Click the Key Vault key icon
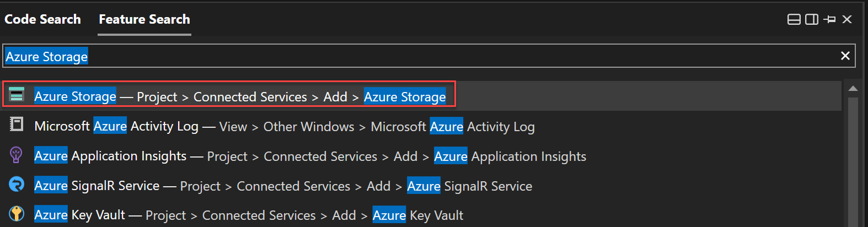 (x=17, y=213)
